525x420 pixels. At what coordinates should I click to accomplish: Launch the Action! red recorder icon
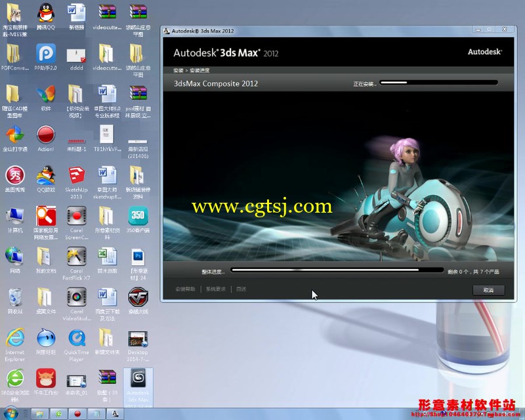coord(45,138)
